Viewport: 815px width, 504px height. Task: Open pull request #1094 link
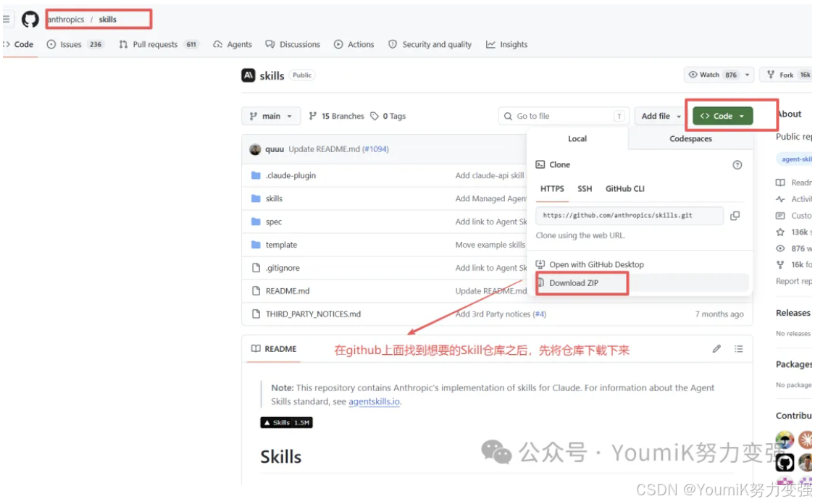[376, 149]
